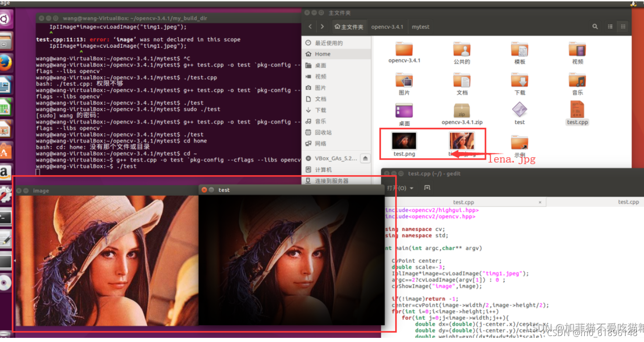Select the purple 桌面 folder in grid

coord(404,110)
